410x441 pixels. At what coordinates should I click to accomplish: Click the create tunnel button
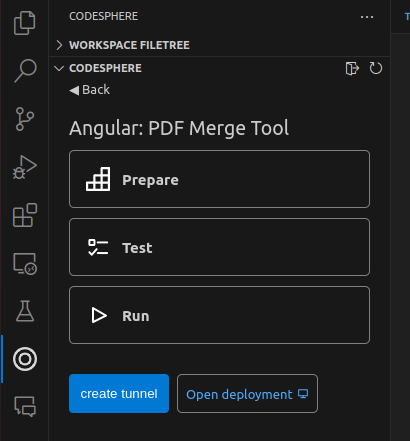click(x=119, y=394)
